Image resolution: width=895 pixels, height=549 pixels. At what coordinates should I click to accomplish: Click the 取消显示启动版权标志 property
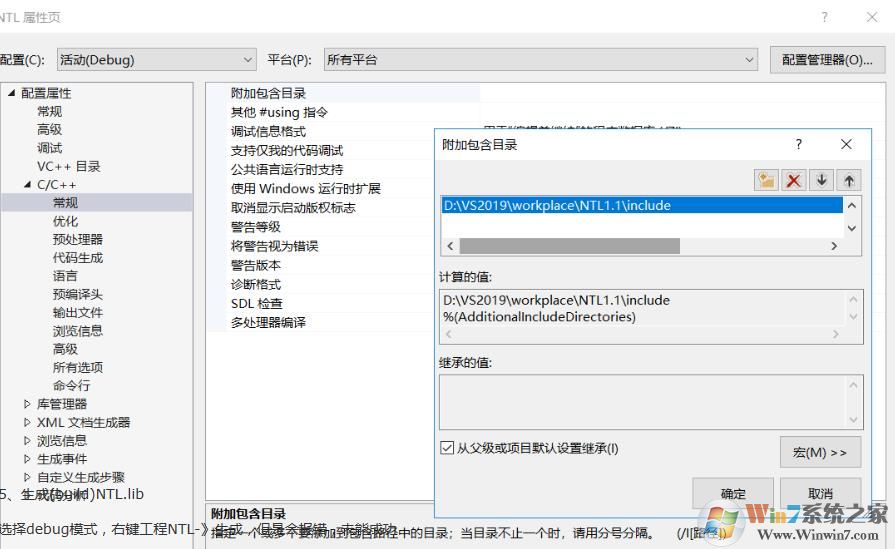pos(293,208)
